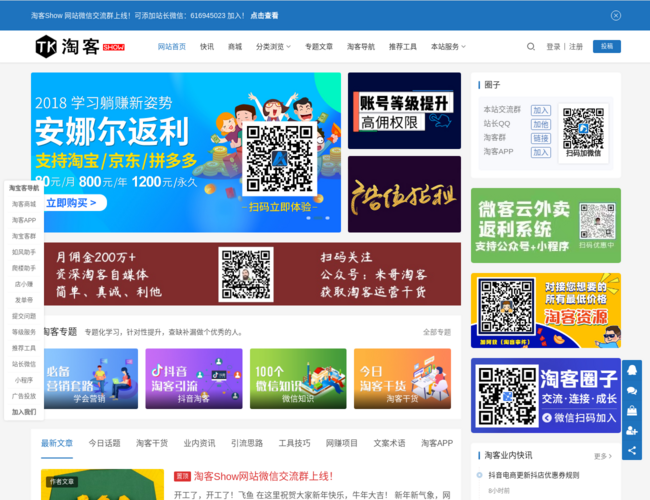650x500 pixels.
Task: Expand the 本站服务 dropdown menu
Action: [448, 46]
